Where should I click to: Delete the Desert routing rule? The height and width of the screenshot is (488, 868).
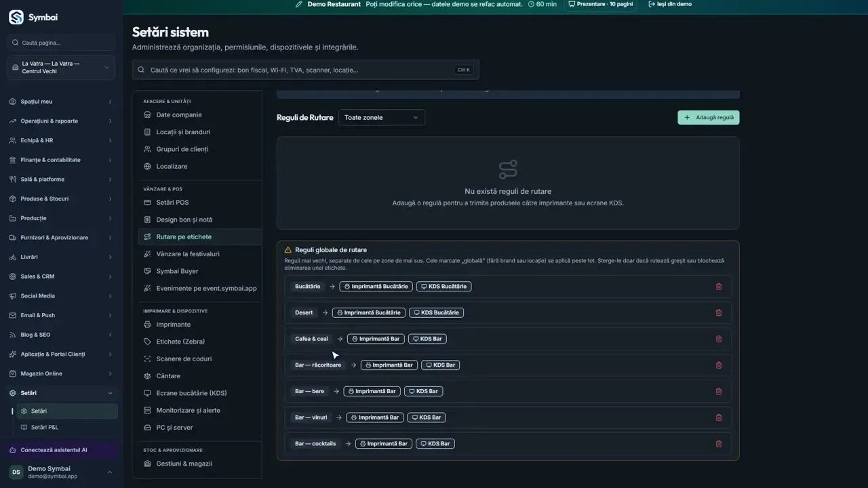[x=719, y=313]
